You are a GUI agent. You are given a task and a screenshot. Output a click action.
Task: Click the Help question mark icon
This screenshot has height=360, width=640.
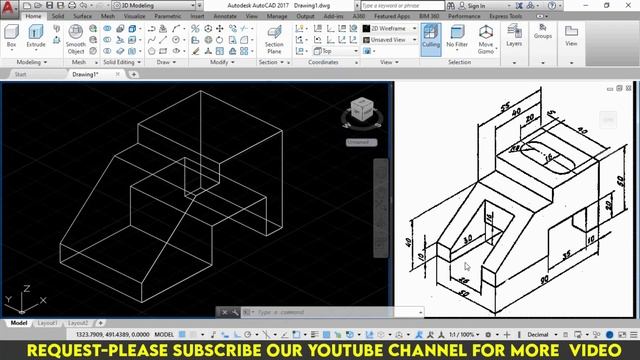pos(551,5)
